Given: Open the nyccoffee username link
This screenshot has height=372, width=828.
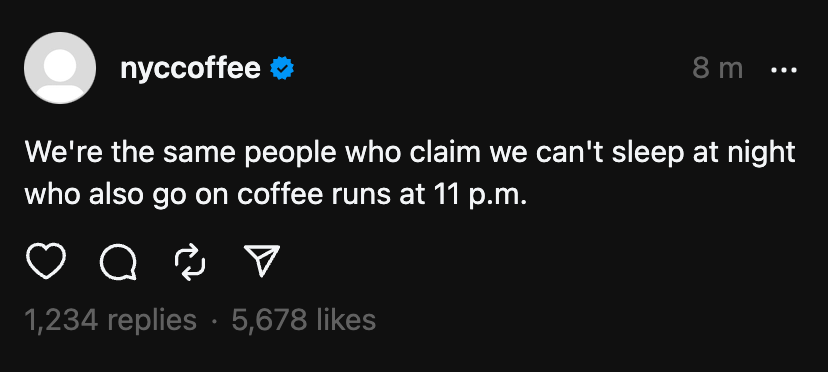Looking at the screenshot, I should (x=190, y=69).
